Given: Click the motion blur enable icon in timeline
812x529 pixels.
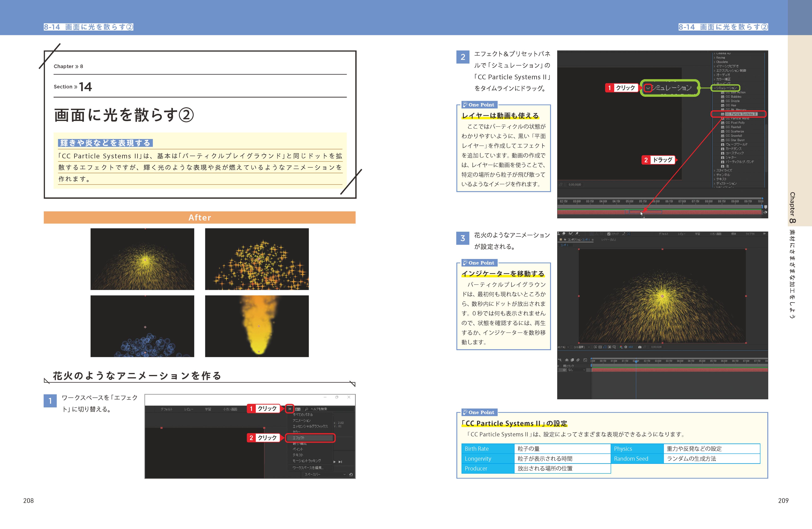Looking at the screenshot, I should click(578, 360).
